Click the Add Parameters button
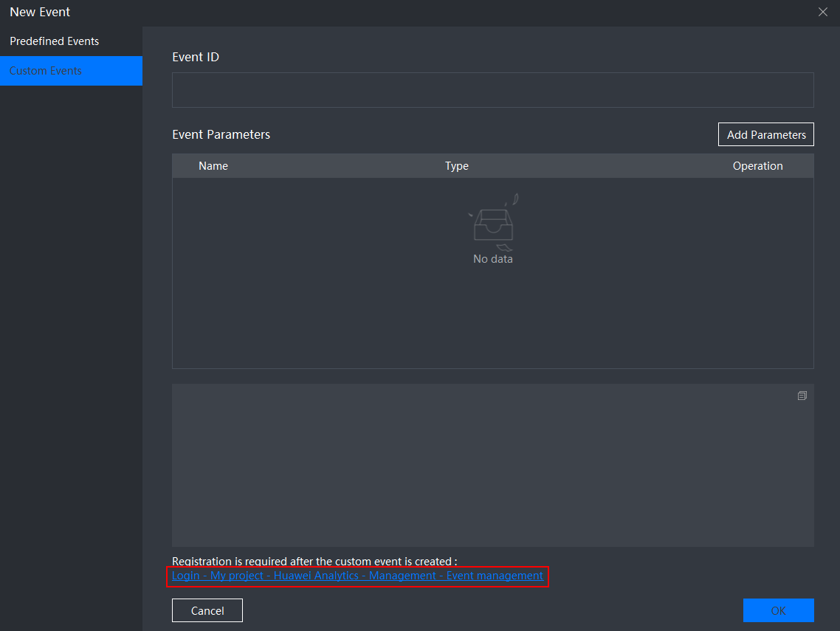 coord(766,134)
